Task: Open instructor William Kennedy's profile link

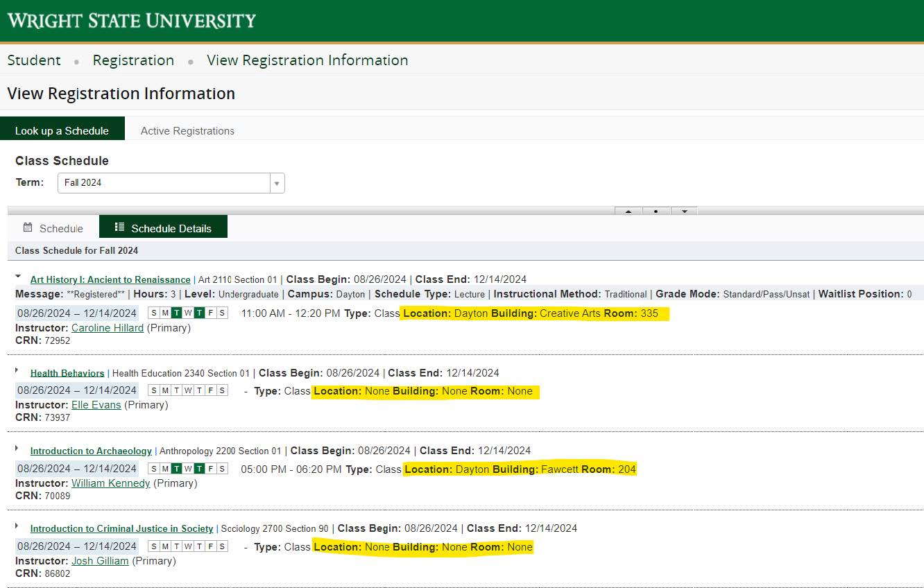Action: (x=110, y=483)
